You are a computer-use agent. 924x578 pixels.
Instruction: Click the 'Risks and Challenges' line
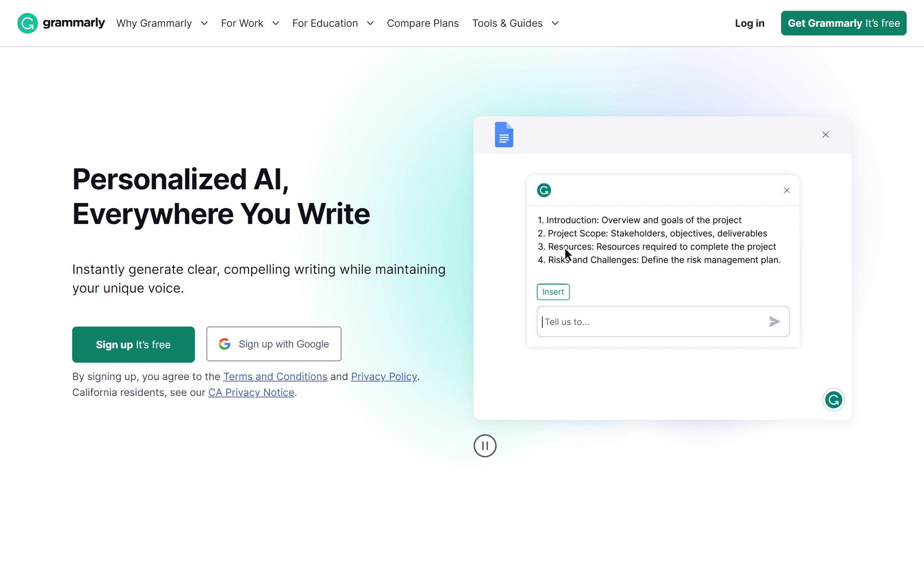coord(659,260)
